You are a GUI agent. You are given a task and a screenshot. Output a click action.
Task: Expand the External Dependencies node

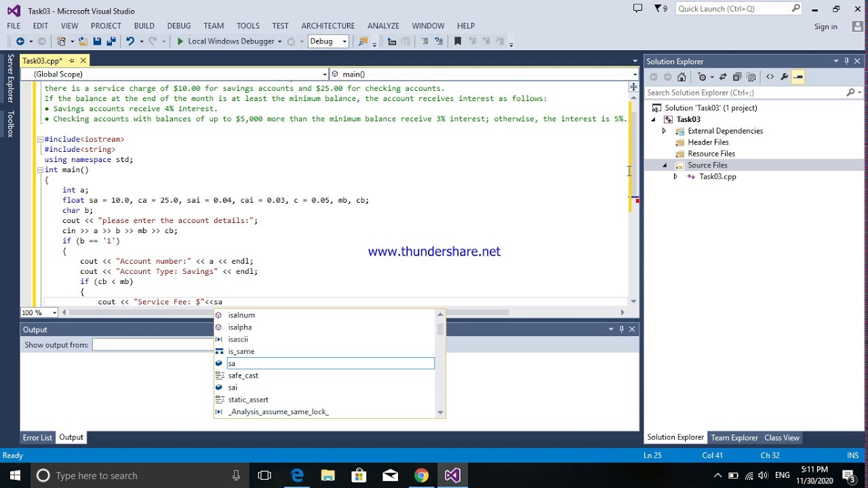pyautogui.click(x=664, y=131)
